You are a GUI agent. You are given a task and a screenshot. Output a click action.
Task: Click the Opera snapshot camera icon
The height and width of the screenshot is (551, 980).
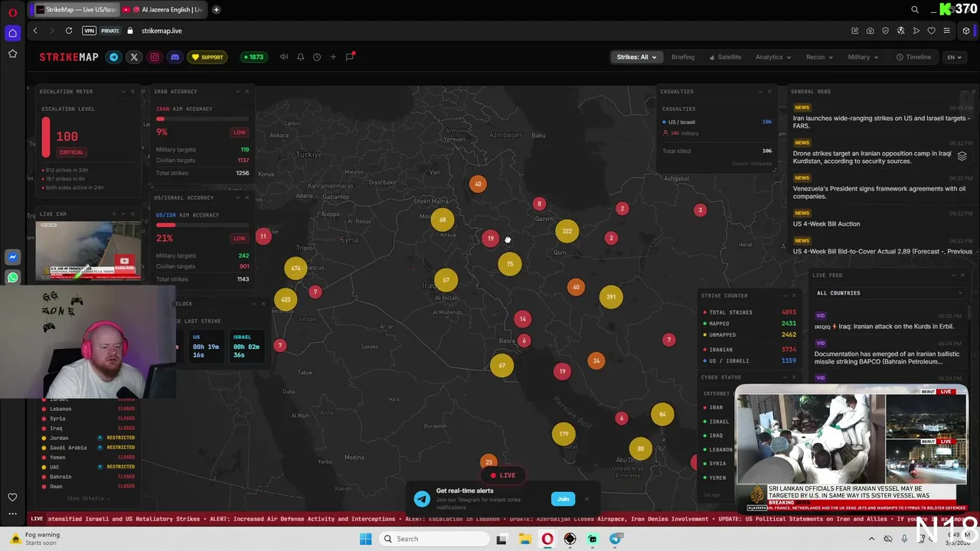click(870, 31)
